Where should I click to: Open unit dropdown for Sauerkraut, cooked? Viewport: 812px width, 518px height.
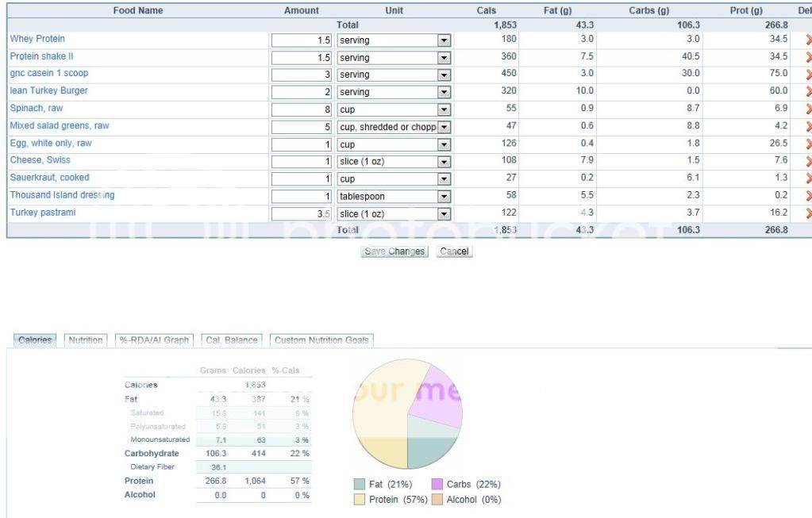pyautogui.click(x=444, y=179)
